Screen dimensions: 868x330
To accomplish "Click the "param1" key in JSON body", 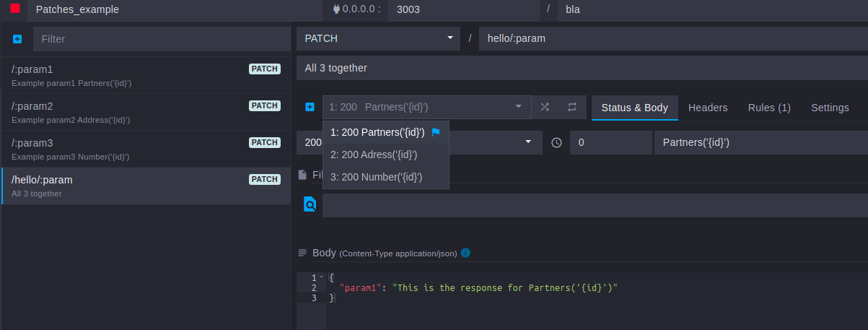I will 360,288.
